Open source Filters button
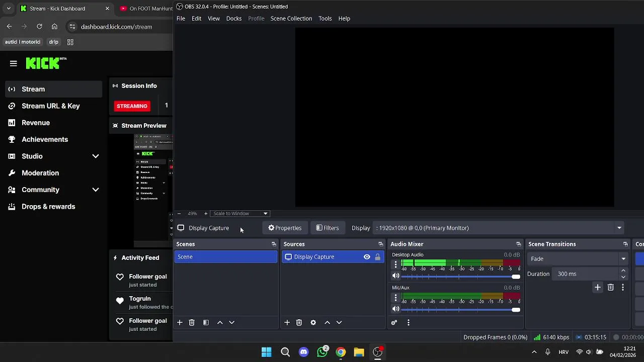The width and height of the screenshot is (644, 362). coord(328,228)
